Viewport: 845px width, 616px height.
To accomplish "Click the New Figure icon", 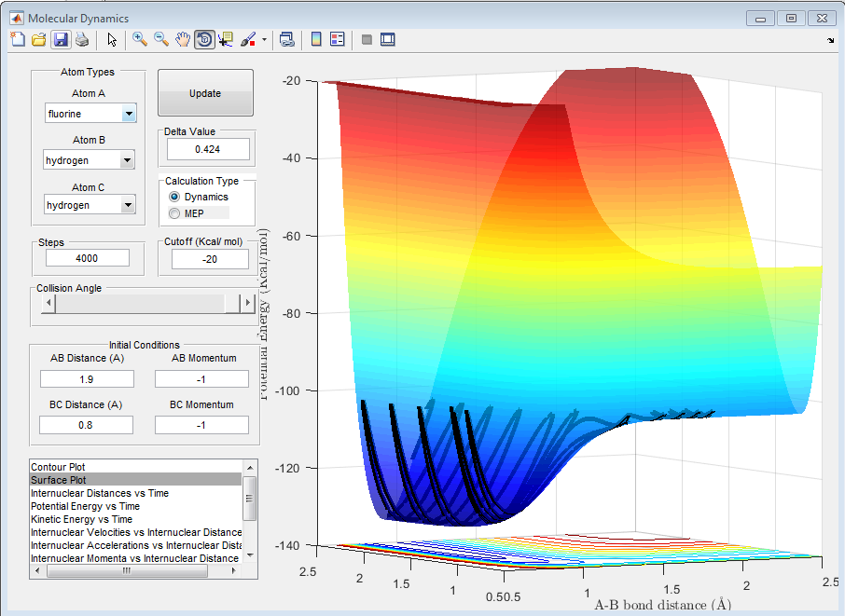I will coord(18,39).
